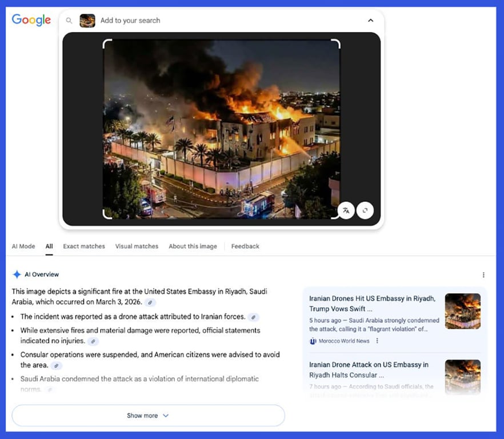Click the bullet "Saudi Arabia condemned the attack"
Viewport: 504px width, 439px height.
(x=139, y=384)
